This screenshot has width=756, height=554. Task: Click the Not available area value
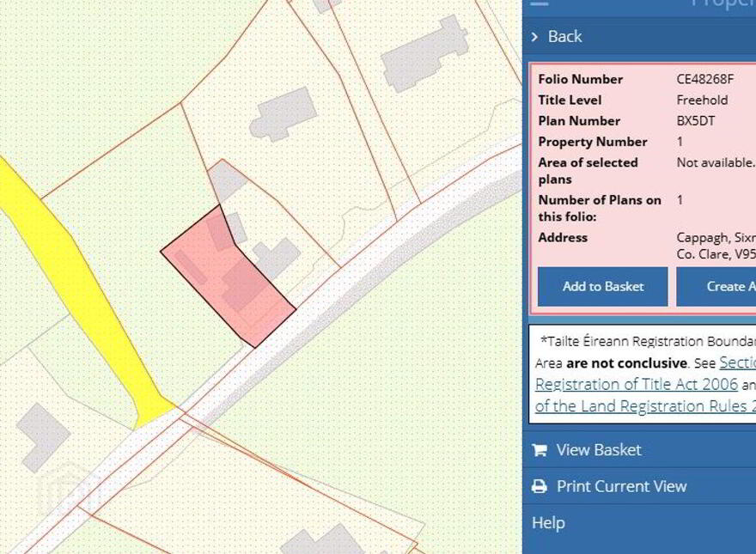716,162
